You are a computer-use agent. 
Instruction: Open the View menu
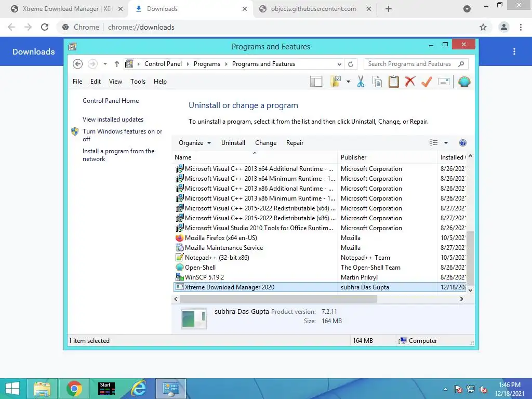pyautogui.click(x=115, y=82)
